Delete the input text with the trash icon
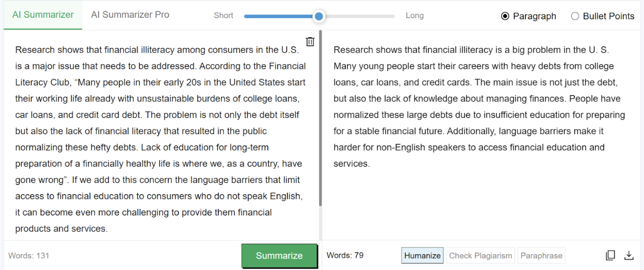The image size is (644, 270). pyautogui.click(x=310, y=42)
